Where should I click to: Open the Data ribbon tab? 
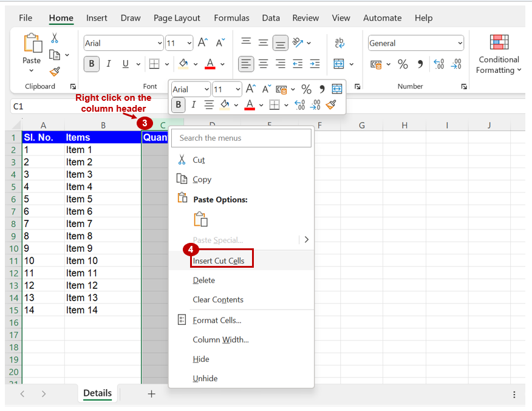click(x=271, y=18)
